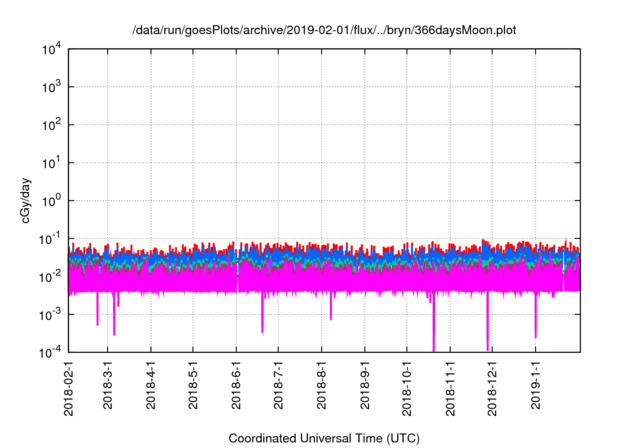Click the 2018-9-1 date tick label
The width and height of the screenshot is (640, 448).
coord(365,387)
